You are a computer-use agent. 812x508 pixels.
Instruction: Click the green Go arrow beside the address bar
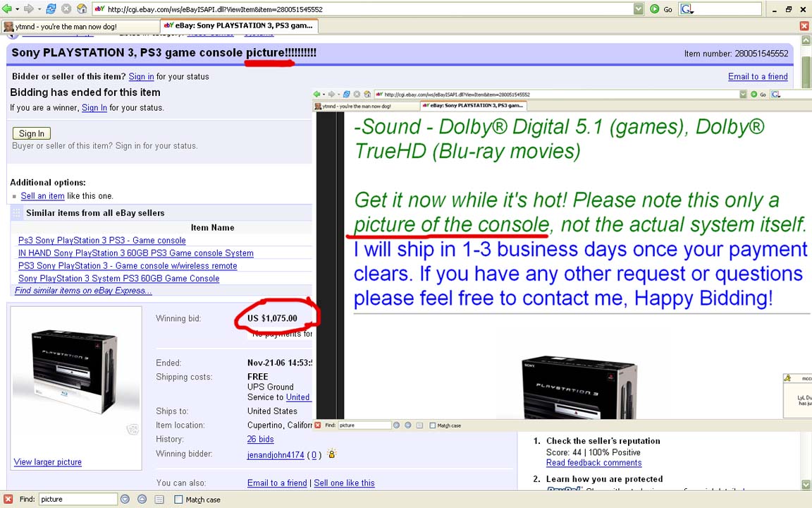(x=655, y=8)
